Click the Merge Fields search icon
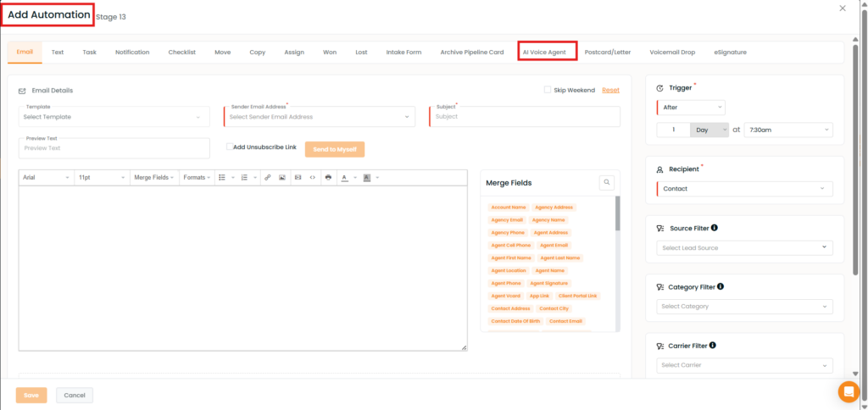This screenshot has width=868, height=410. (x=607, y=182)
